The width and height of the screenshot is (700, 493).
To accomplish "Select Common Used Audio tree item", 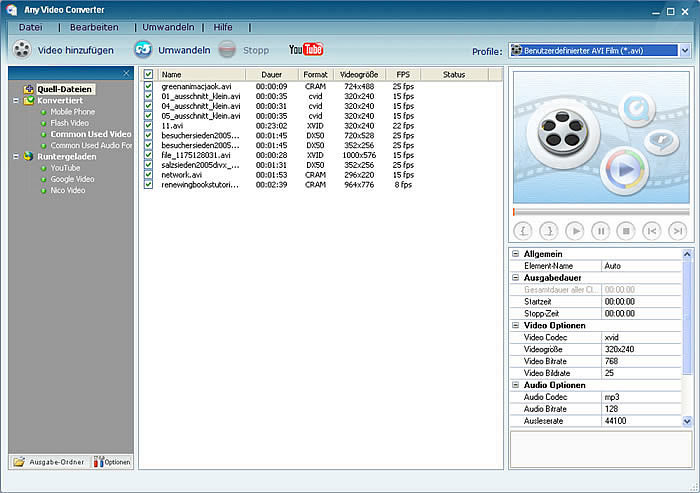I will tap(91, 145).
